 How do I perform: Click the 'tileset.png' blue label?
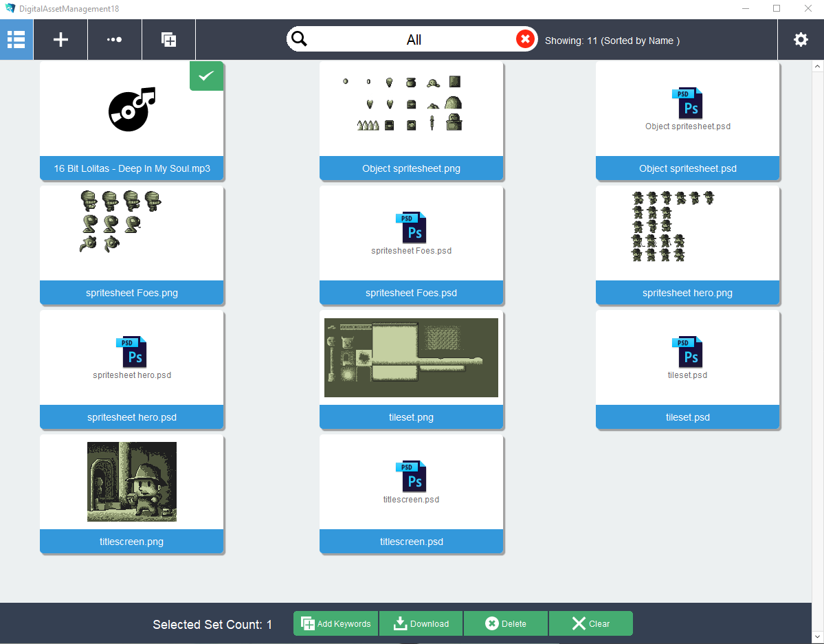click(x=411, y=417)
